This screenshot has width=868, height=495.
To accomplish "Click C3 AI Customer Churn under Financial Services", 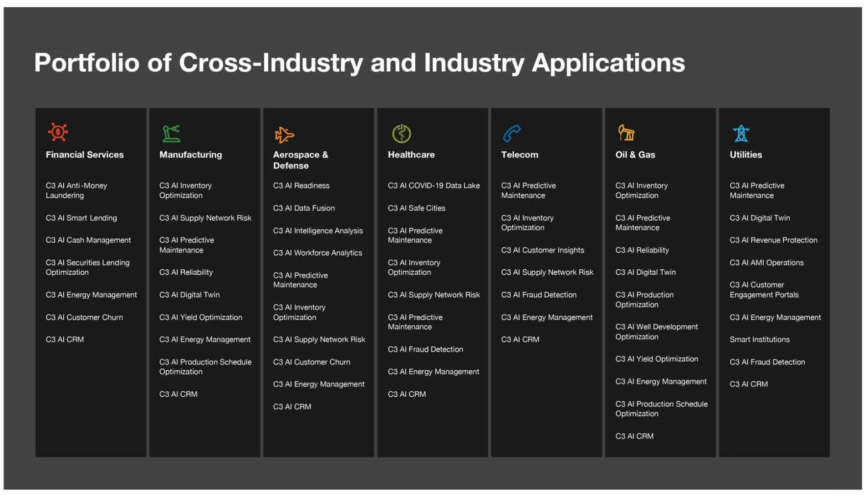I will click(84, 318).
